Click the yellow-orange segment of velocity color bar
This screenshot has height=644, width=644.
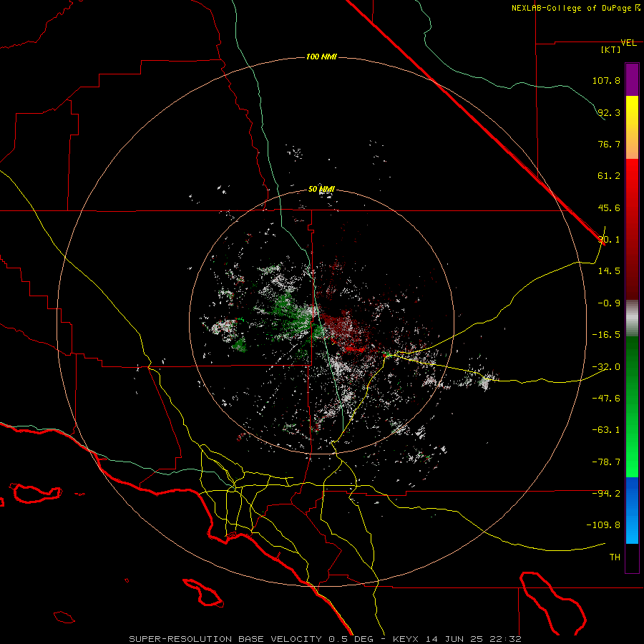[x=632, y=127]
